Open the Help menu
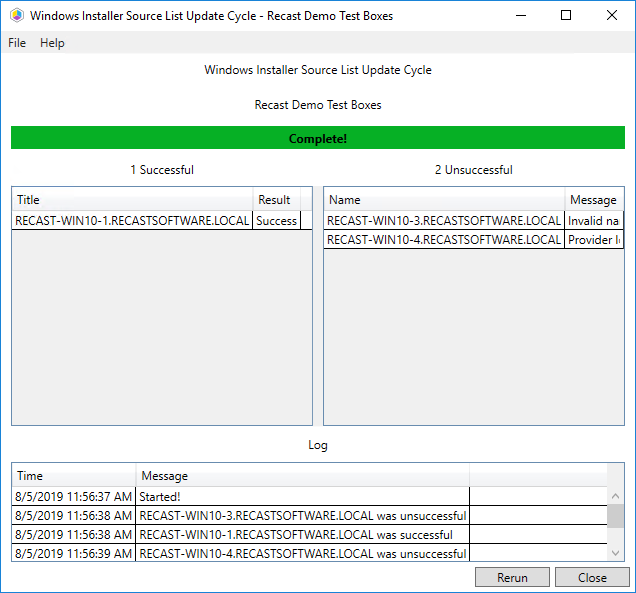The image size is (636, 593). (x=52, y=43)
